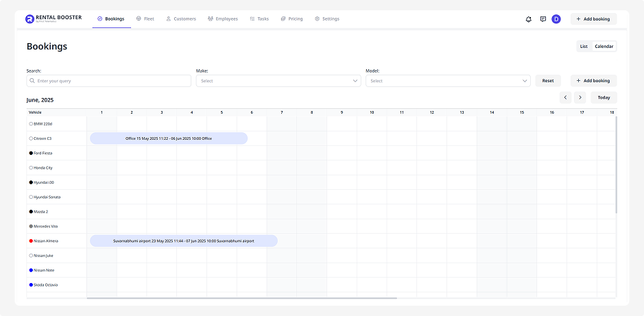Open the chat messages icon

coord(543,19)
